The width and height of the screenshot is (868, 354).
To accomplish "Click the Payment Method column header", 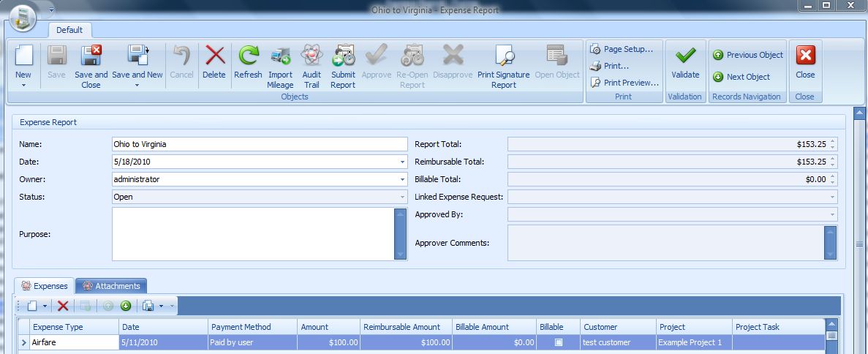I will point(252,327).
